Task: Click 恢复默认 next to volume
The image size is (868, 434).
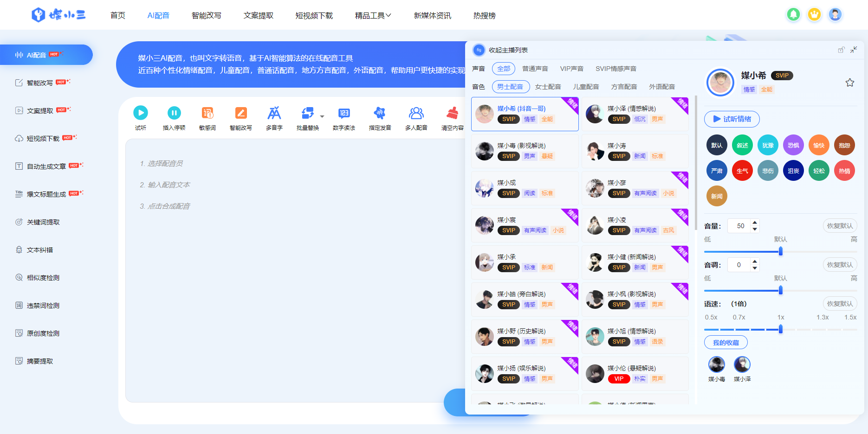Action: click(x=840, y=226)
